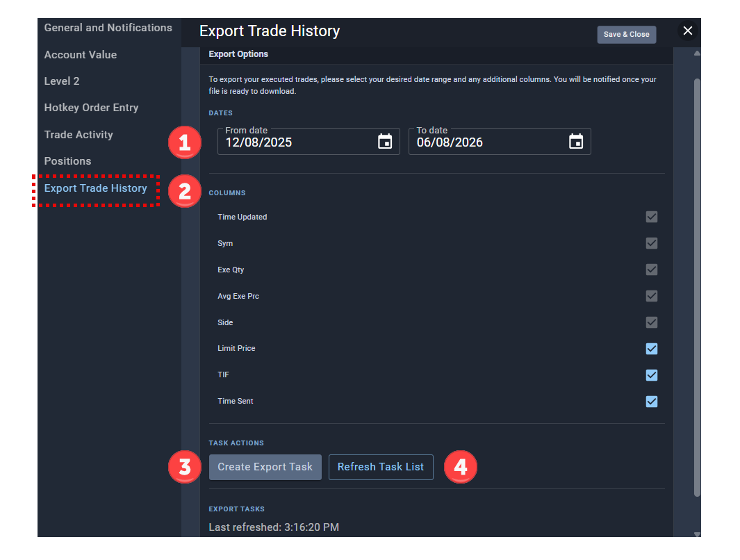
Task: Toggle the Time Updated column checkbox
Action: click(x=651, y=217)
